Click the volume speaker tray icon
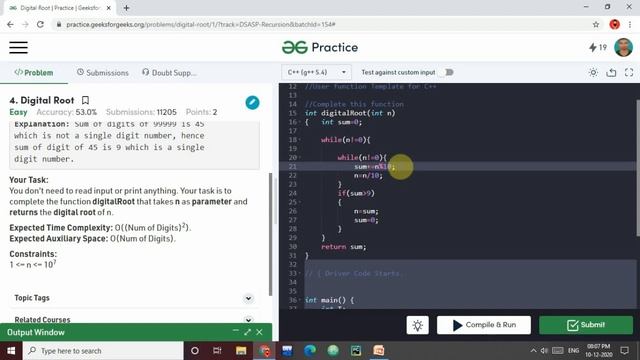Viewport: 640px width, 360px height. [x=544, y=351]
